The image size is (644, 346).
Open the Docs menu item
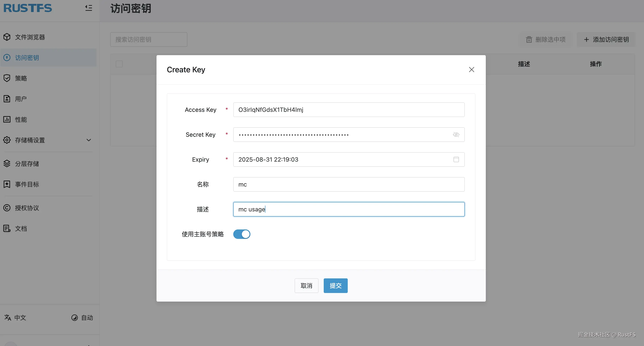point(21,228)
